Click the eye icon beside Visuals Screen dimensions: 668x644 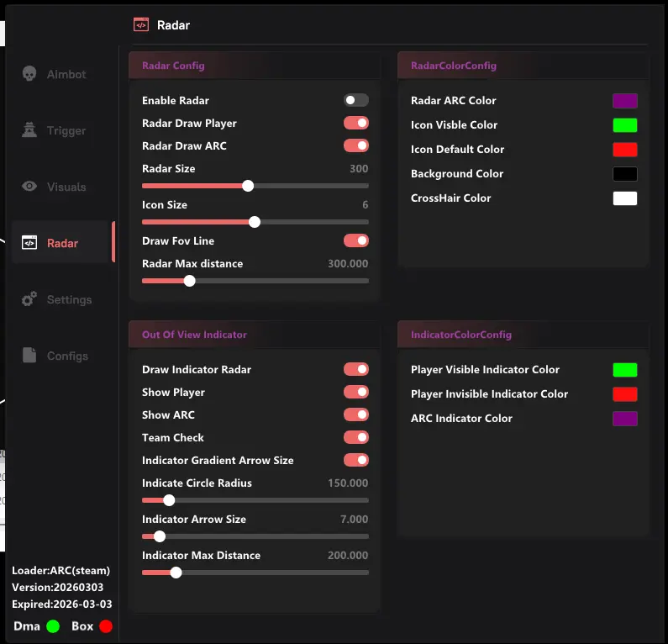coord(29,187)
